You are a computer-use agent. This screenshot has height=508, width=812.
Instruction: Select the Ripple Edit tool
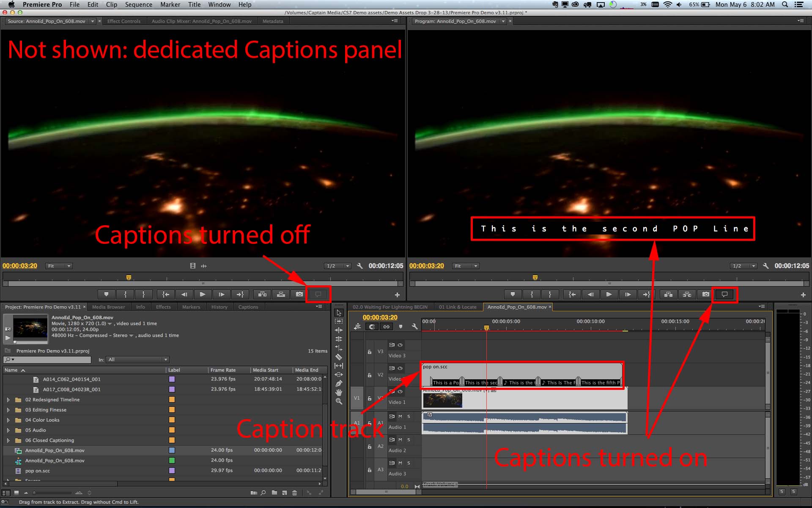click(x=339, y=330)
